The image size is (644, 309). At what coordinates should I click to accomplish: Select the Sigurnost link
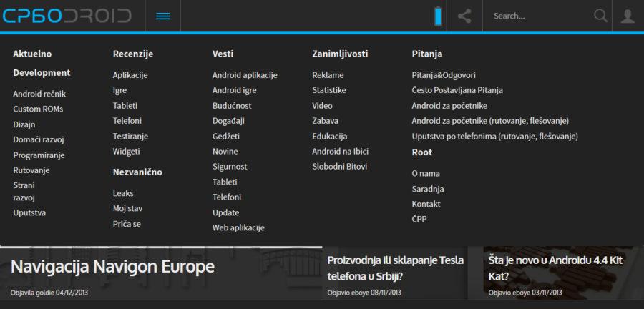point(230,167)
